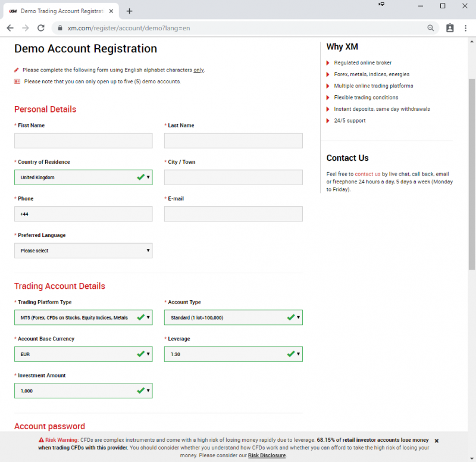Open Preferred Language dropdown
Image resolution: width=476 pixels, height=462 pixels.
click(x=83, y=251)
